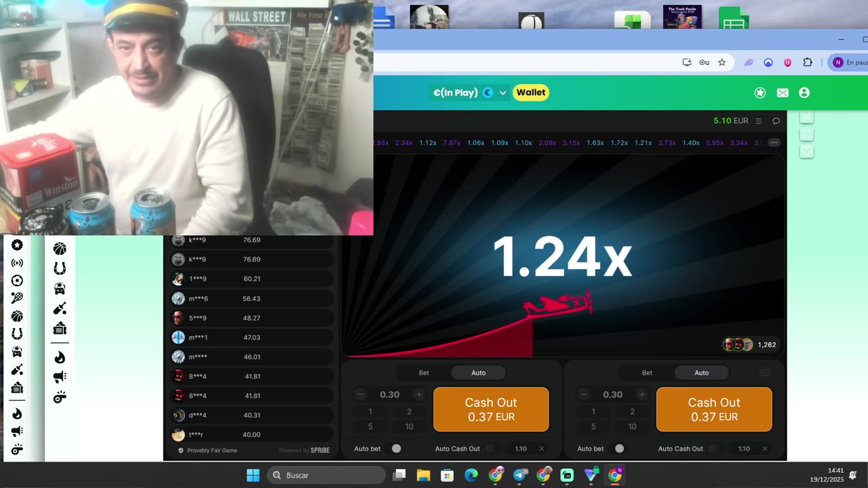Remove the second bet panel icon
Viewport: 868px width, 488px height.
pos(766,373)
